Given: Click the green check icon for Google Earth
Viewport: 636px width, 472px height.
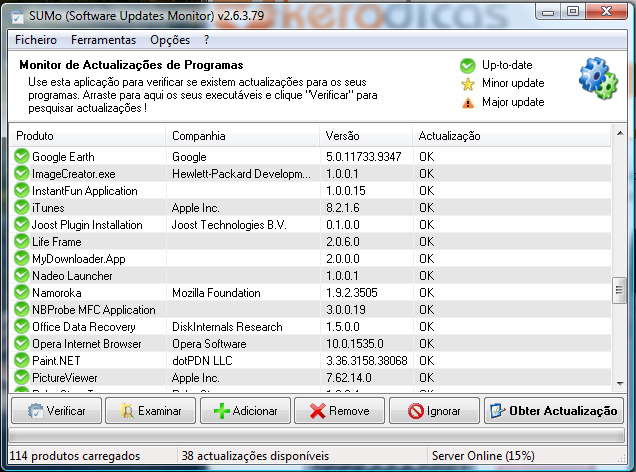Looking at the screenshot, I should tap(21, 157).
